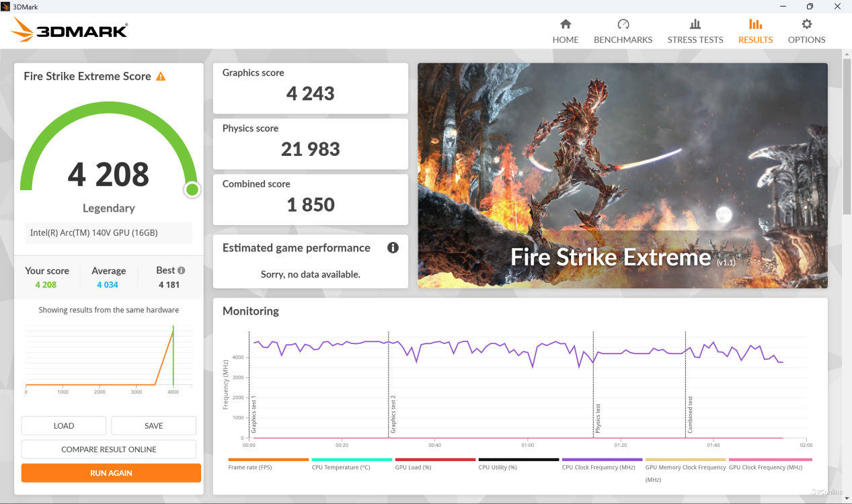
Task: Open the Options gear icon
Action: pos(806,24)
